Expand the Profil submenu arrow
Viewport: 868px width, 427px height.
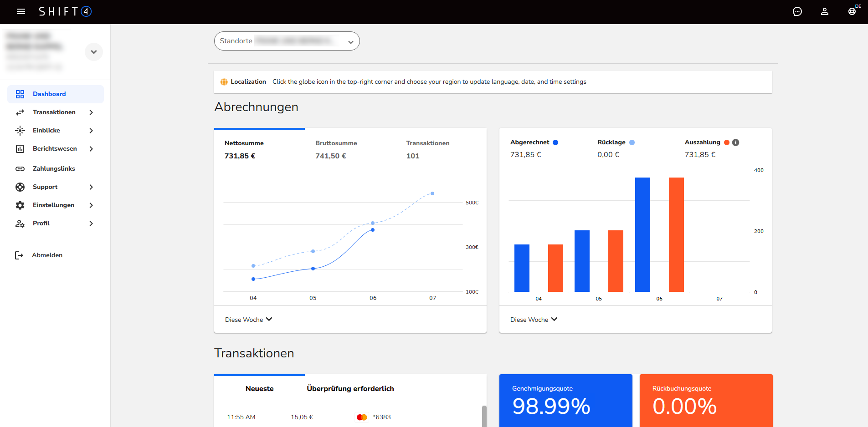click(91, 224)
